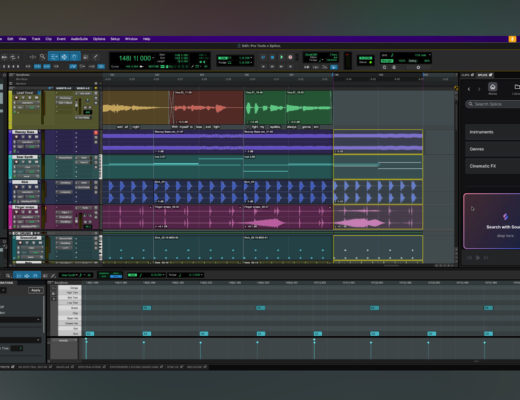
Task: Open the MIDI editor nudge value dropdown
Action: tap(202, 275)
